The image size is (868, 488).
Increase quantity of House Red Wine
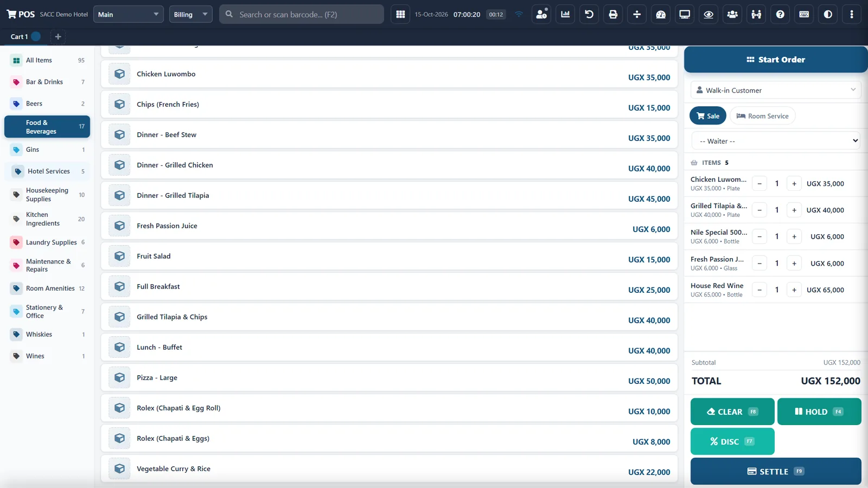(794, 290)
